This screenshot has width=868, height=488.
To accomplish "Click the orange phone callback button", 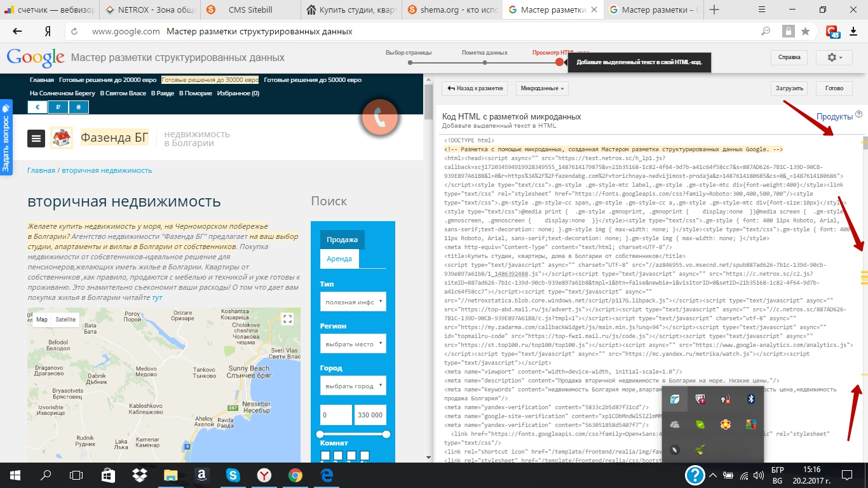I will (380, 118).
